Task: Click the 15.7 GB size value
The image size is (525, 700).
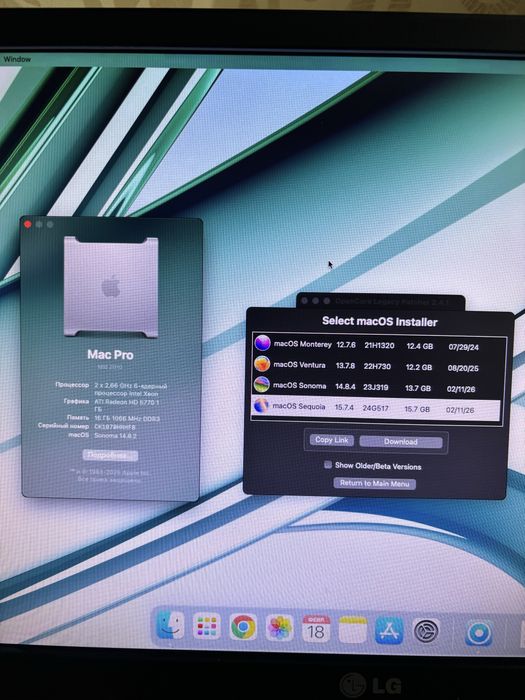Action: pyautogui.click(x=417, y=409)
